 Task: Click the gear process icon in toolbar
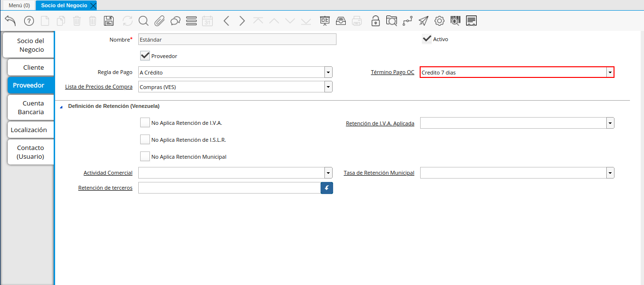click(x=439, y=21)
